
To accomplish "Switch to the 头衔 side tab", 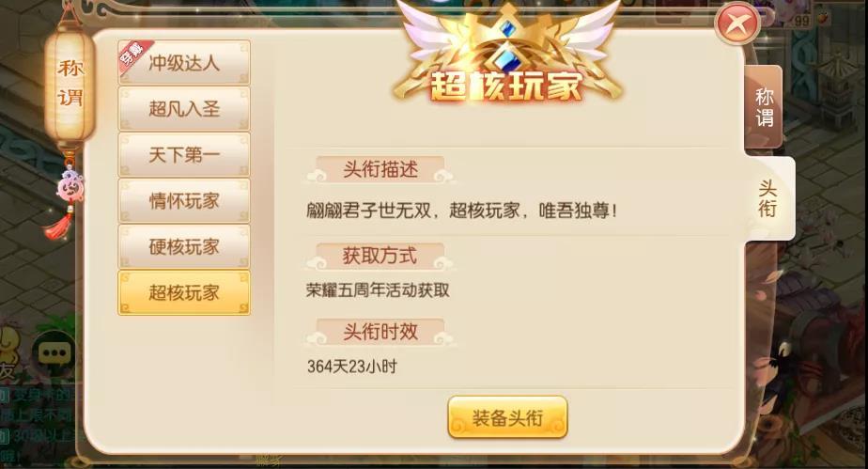I will tap(769, 199).
